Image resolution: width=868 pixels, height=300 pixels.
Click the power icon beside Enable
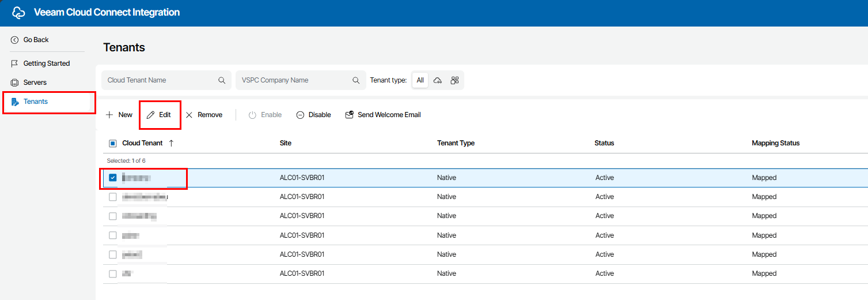click(252, 115)
